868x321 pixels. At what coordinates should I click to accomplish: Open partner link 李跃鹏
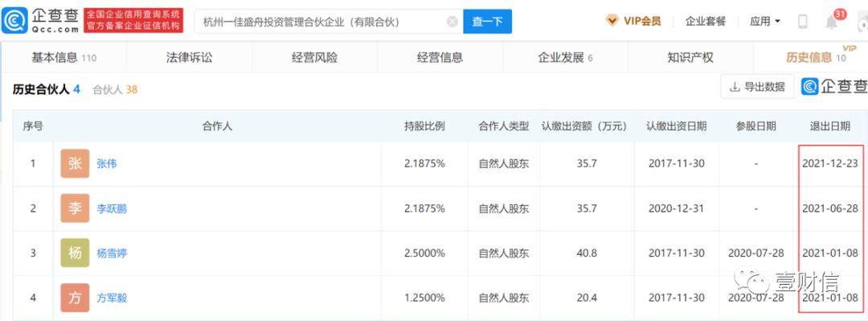point(112,208)
